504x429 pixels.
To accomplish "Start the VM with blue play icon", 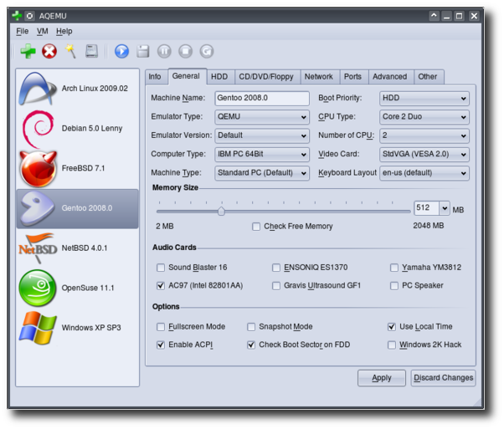I will tap(121, 51).
